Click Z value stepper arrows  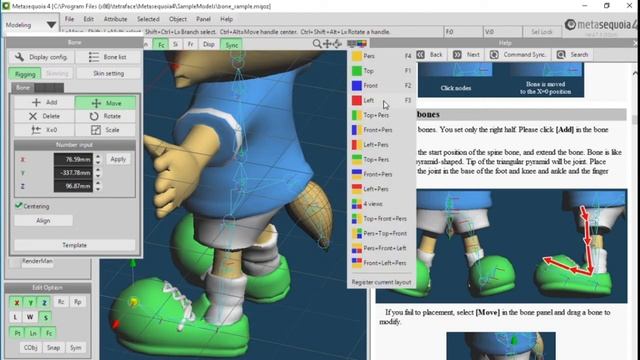[x=98, y=186]
